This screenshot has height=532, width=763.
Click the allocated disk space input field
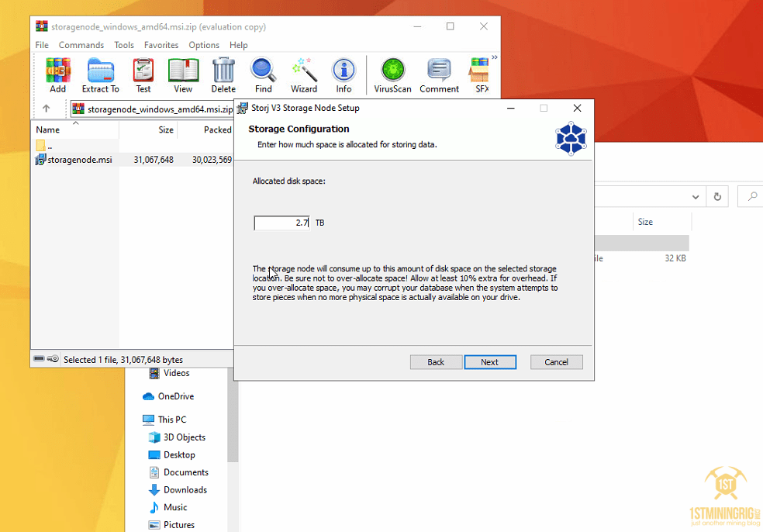tap(281, 223)
